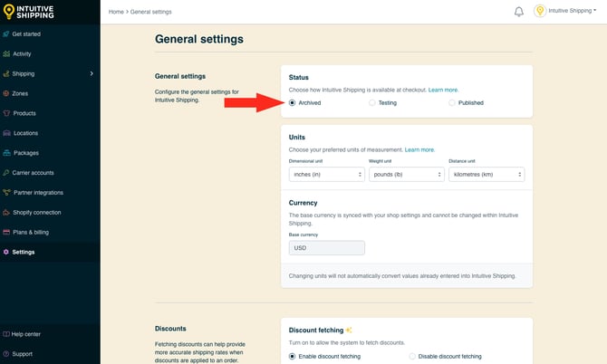Click the Activity chart icon
Screen dimensions: 607x364
tap(6, 53)
